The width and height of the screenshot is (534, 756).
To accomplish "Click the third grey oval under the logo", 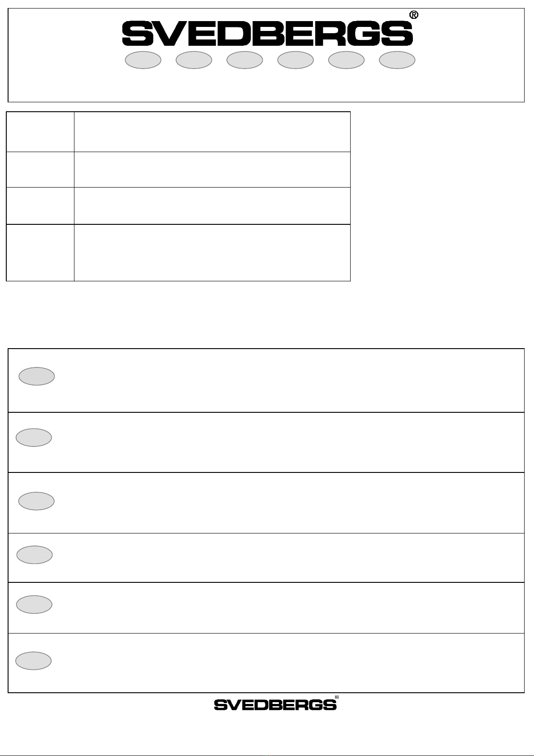I will point(244,60).
